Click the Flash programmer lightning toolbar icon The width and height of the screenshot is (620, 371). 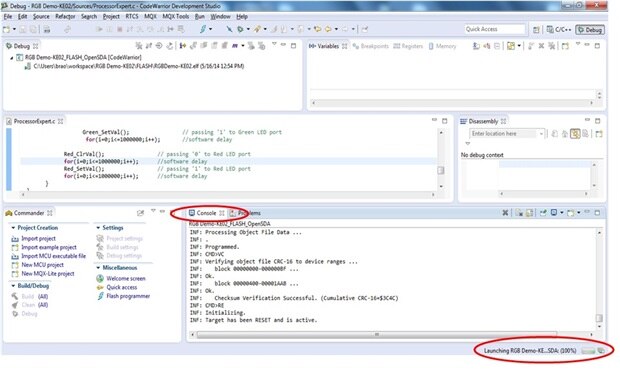(x=203, y=29)
